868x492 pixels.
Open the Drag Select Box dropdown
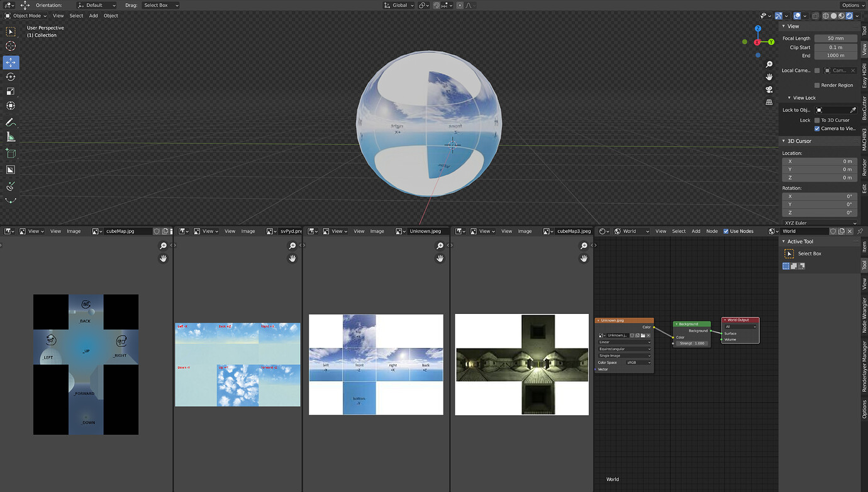tap(160, 5)
